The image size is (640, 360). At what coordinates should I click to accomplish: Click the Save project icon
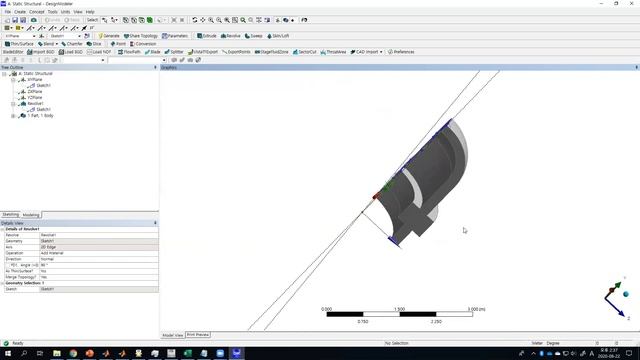point(15,20)
